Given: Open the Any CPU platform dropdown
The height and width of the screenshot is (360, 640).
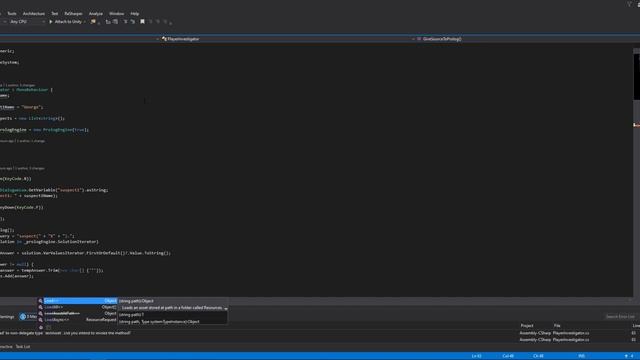Looking at the screenshot, I should coord(26,22).
